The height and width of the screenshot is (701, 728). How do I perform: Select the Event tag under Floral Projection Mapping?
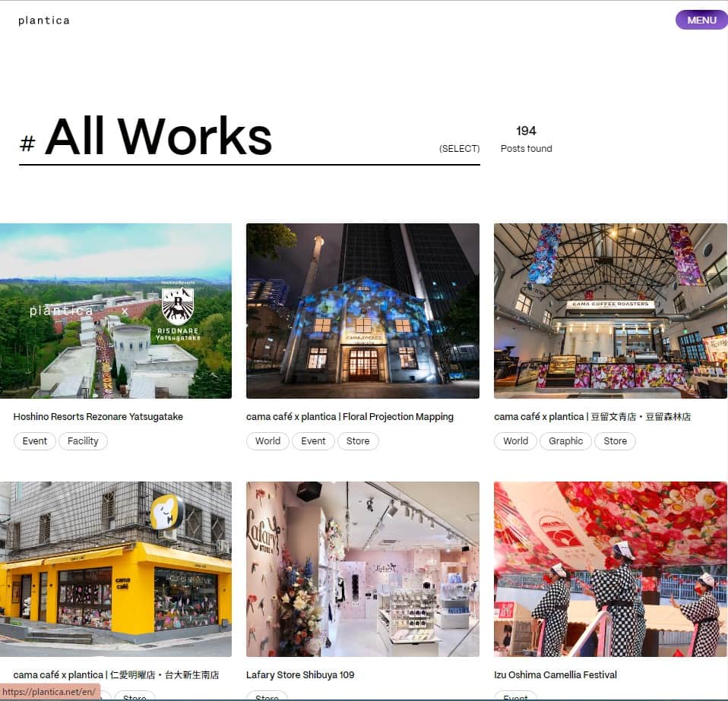[x=313, y=441]
